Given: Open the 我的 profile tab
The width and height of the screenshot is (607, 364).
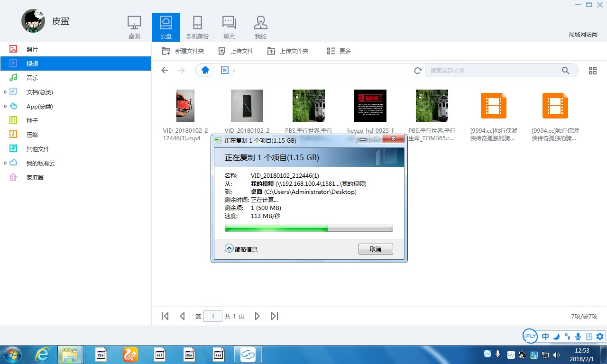Looking at the screenshot, I should pyautogui.click(x=260, y=27).
